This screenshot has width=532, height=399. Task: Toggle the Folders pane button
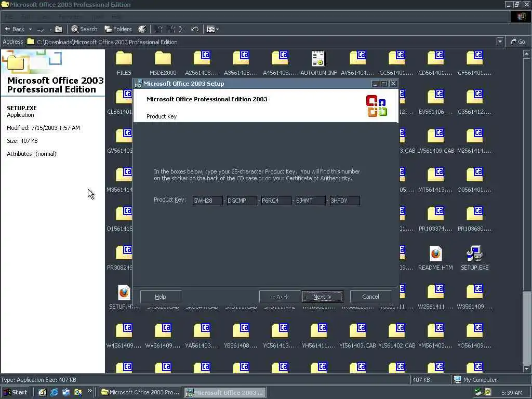coord(118,29)
